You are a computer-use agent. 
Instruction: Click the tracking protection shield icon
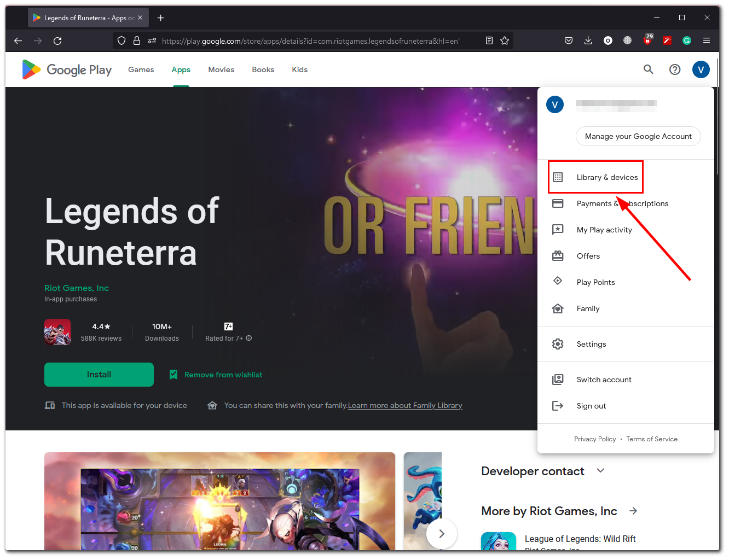point(121,40)
